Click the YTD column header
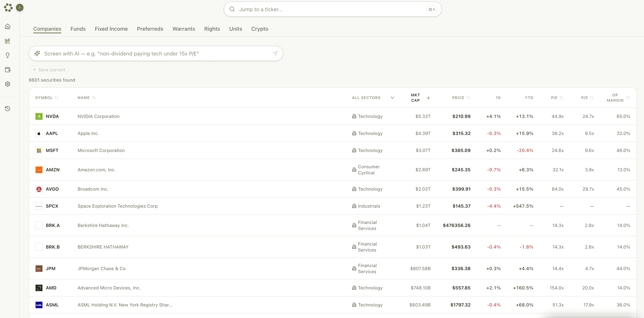 pyautogui.click(x=529, y=98)
